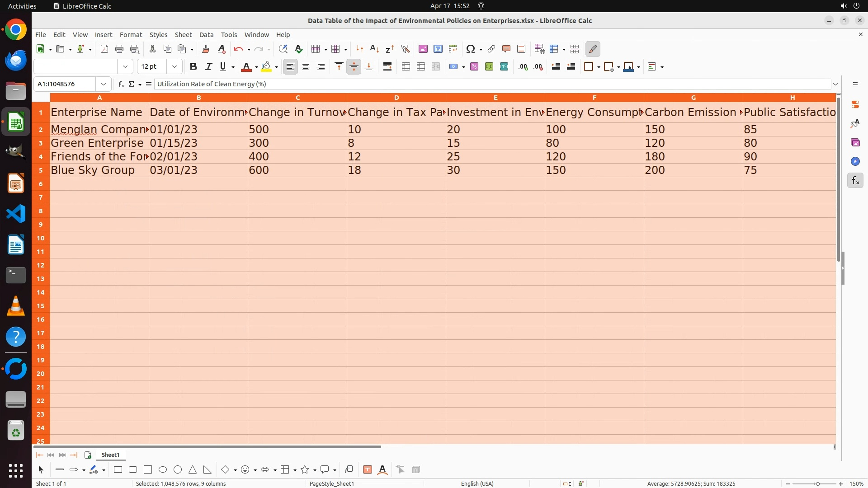Toggle Wrap Text button
This screenshot has height=488, width=868.
[387, 66]
